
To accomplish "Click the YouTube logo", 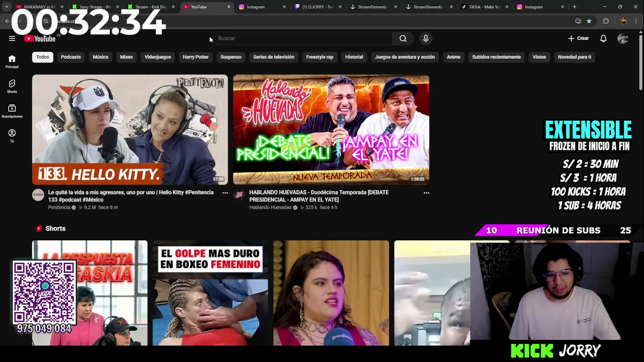I will tap(40, 39).
